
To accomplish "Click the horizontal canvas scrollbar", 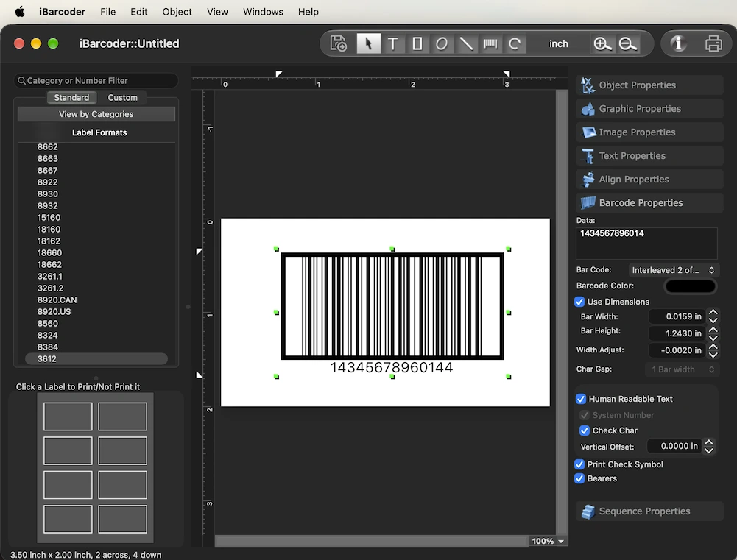I will [x=371, y=541].
